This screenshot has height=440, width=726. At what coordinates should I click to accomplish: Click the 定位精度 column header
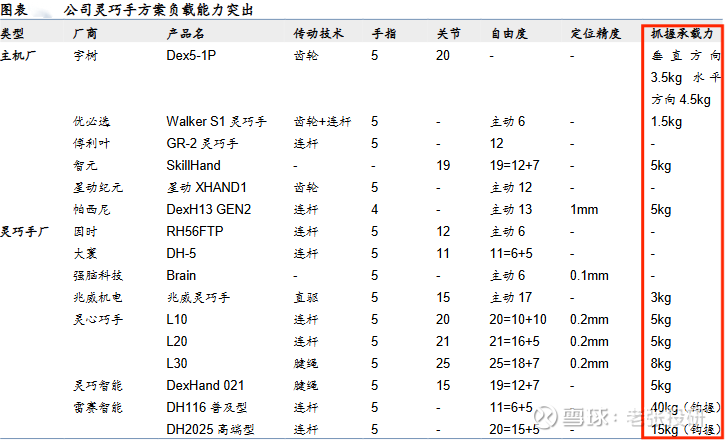pos(595,33)
